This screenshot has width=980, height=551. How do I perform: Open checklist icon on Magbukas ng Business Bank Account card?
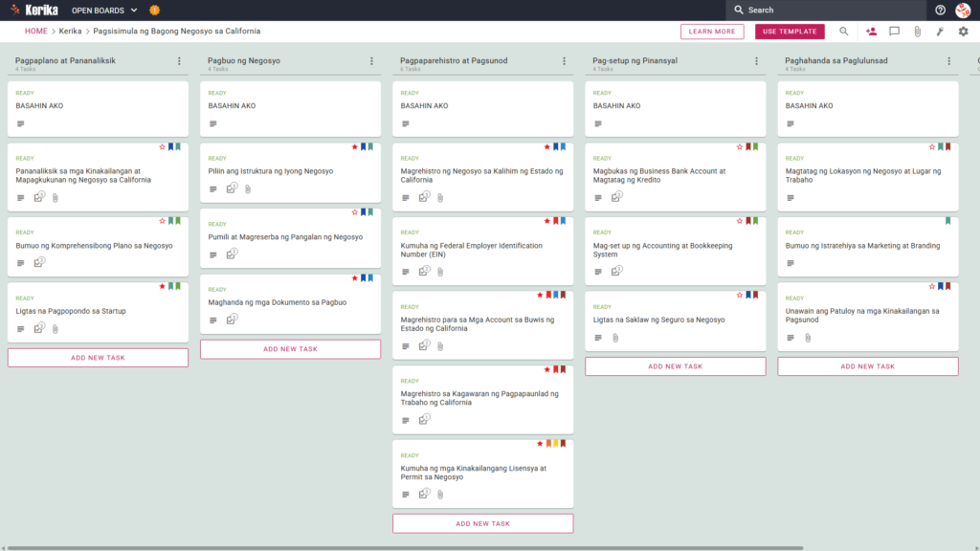tap(617, 197)
